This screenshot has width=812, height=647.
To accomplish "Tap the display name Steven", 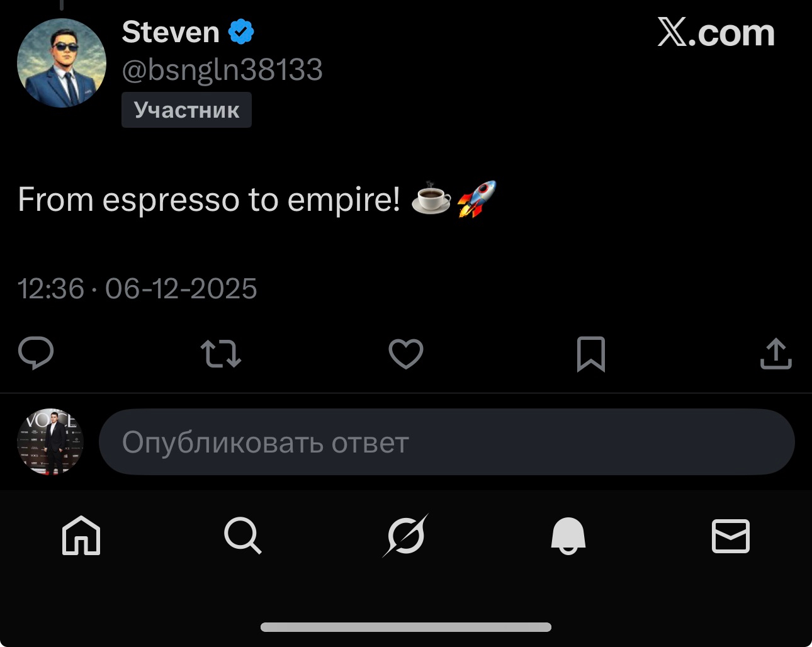I will coord(171,32).
